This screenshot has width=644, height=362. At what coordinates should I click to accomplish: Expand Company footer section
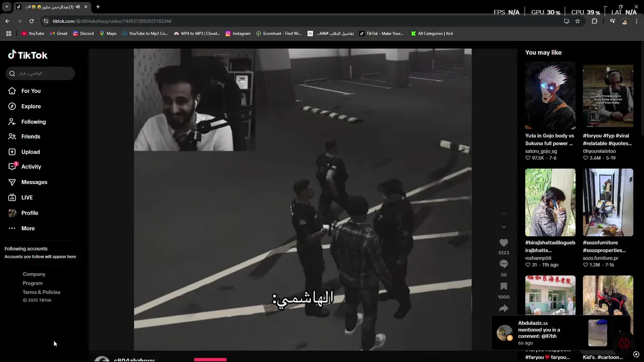[x=34, y=274]
